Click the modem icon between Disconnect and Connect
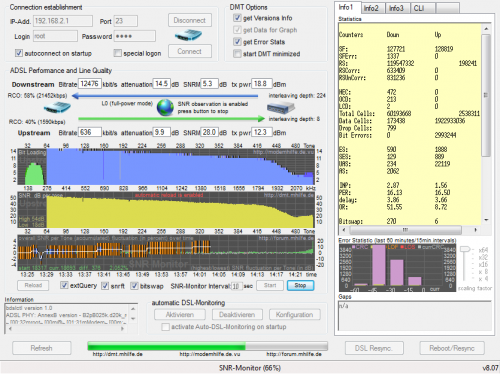Image resolution: width=500 pixels, height=374 pixels. pos(188,35)
